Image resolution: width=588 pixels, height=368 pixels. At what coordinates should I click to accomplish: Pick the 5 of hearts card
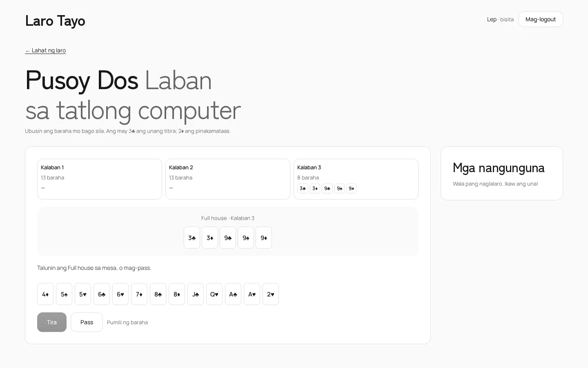coord(83,294)
